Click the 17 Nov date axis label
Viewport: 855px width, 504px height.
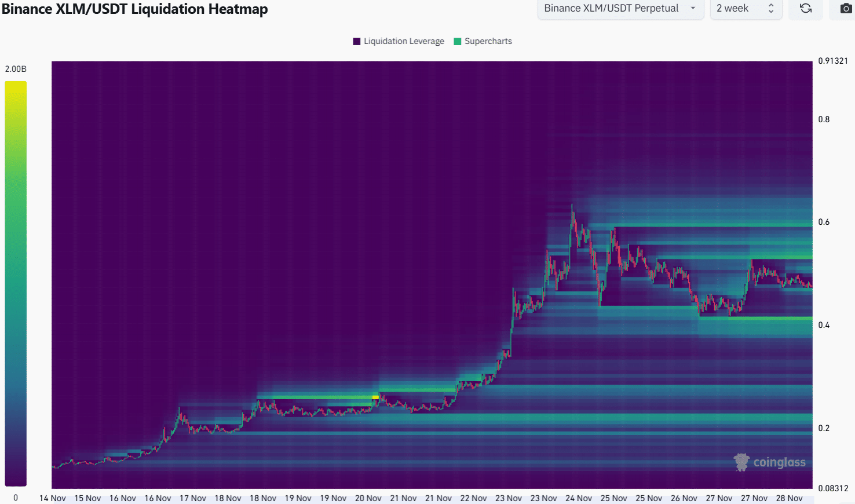point(193,498)
